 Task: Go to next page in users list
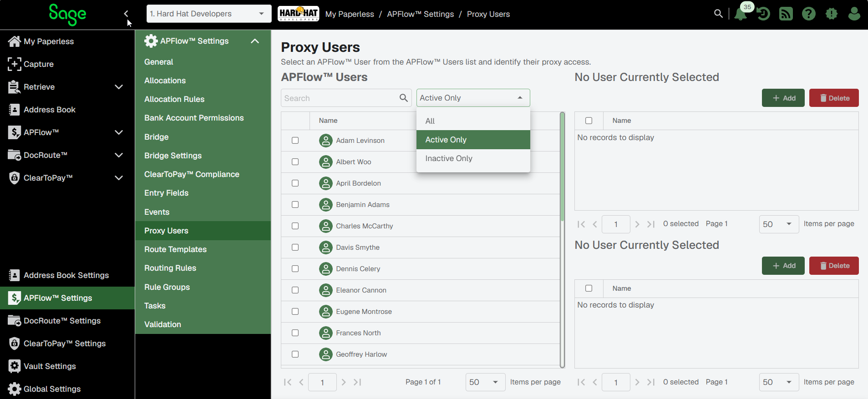pyautogui.click(x=344, y=382)
